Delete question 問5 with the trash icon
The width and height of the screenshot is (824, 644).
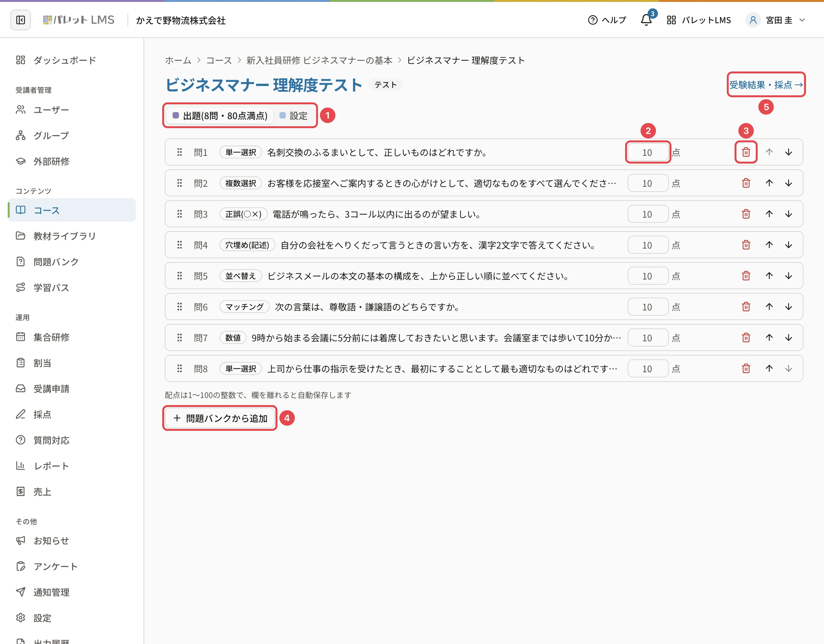coord(746,276)
